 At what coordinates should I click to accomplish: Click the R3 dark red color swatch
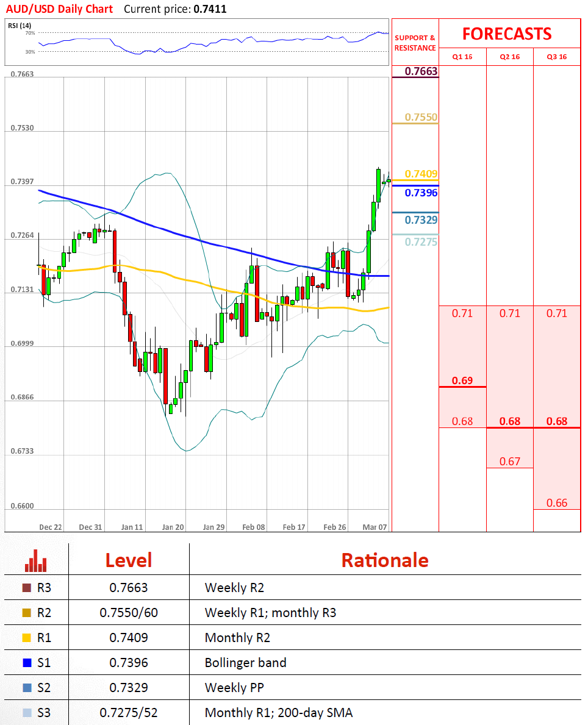(27, 588)
